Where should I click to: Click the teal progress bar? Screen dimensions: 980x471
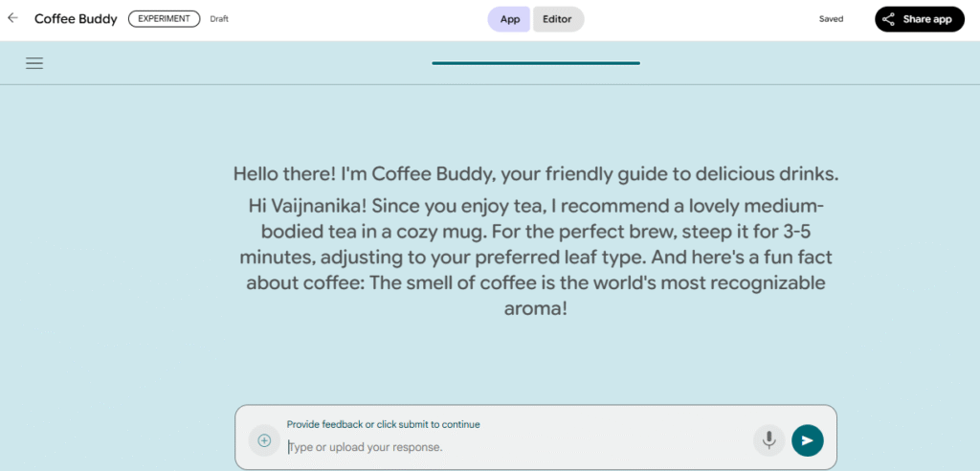pos(536,63)
